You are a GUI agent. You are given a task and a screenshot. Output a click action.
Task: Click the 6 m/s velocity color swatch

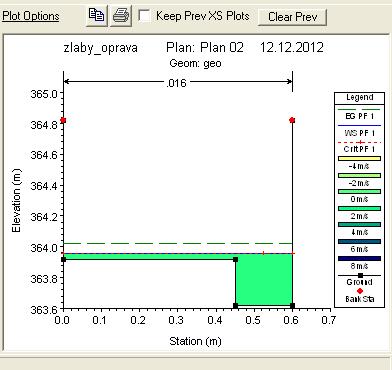point(359,241)
